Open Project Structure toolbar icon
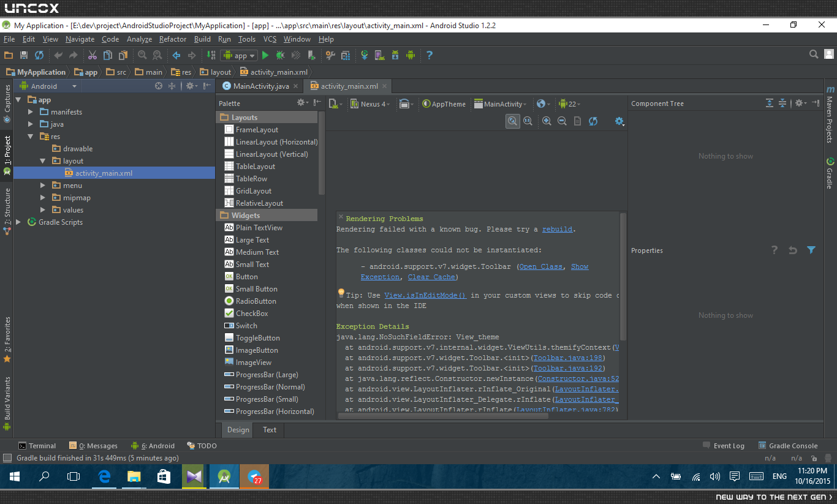The height and width of the screenshot is (504, 837). click(x=345, y=55)
